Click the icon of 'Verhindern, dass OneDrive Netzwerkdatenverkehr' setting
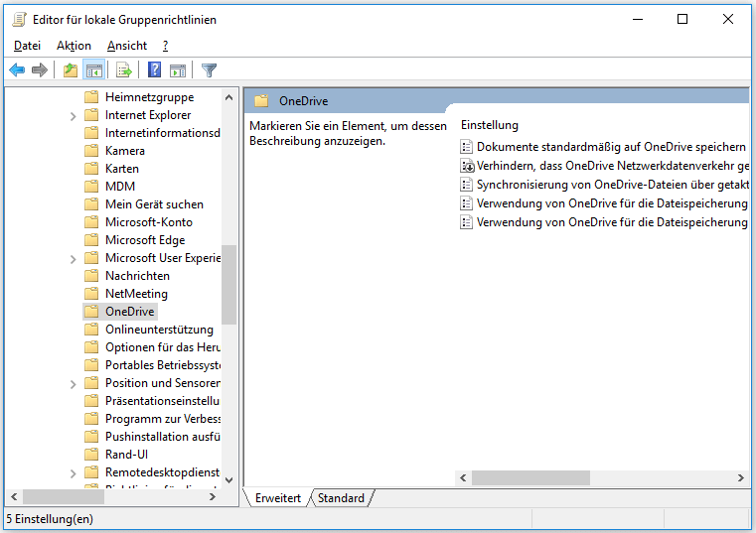The height and width of the screenshot is (533, 756). [x=467, y=166]
